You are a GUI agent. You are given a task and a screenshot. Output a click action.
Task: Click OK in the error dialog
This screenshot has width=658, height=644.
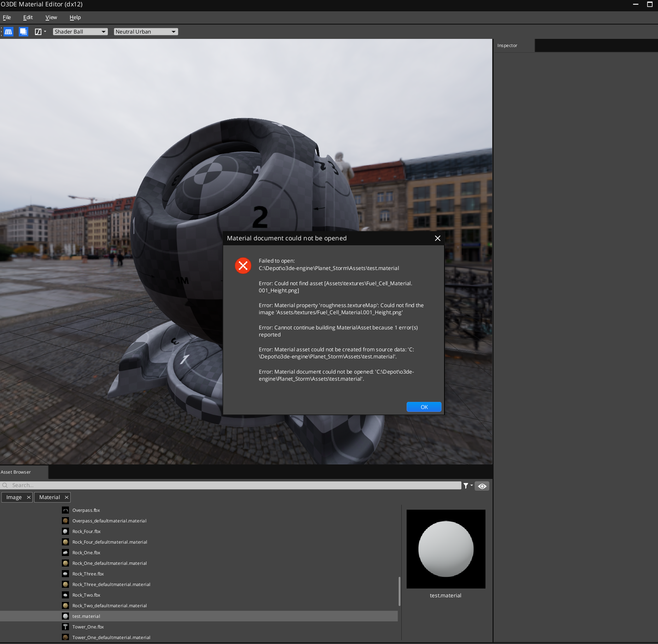pos(424,407)
